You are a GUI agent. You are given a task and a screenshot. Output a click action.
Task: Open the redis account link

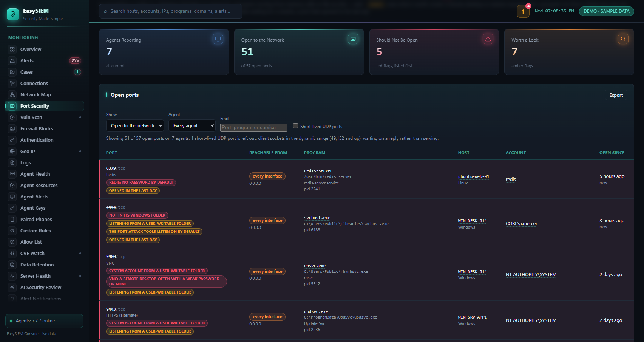[511, 180]
